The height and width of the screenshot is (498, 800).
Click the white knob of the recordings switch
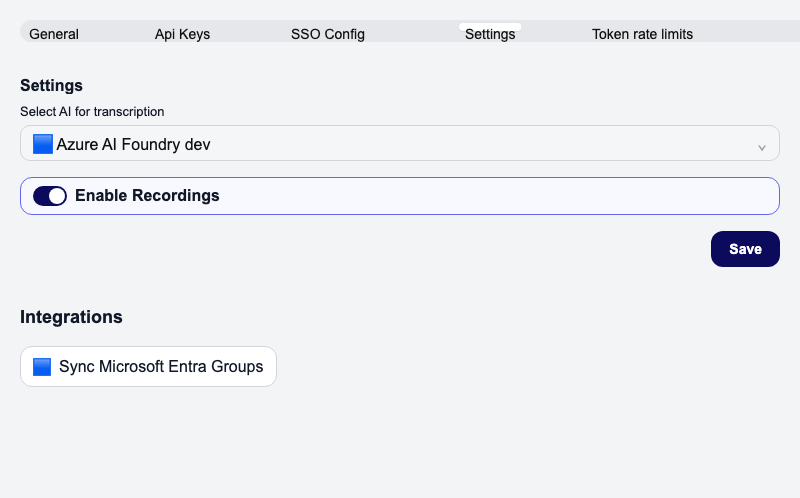(x=57, y=196)
